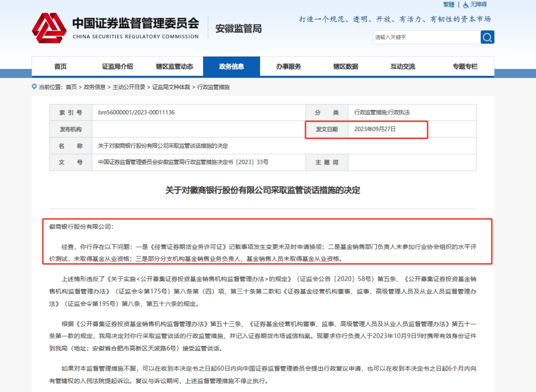Image resolution: width=536 pixels, height=392 pixels.
Task: Switch to traditional Chinese via 繁體 link
Action: click(449, 4)
